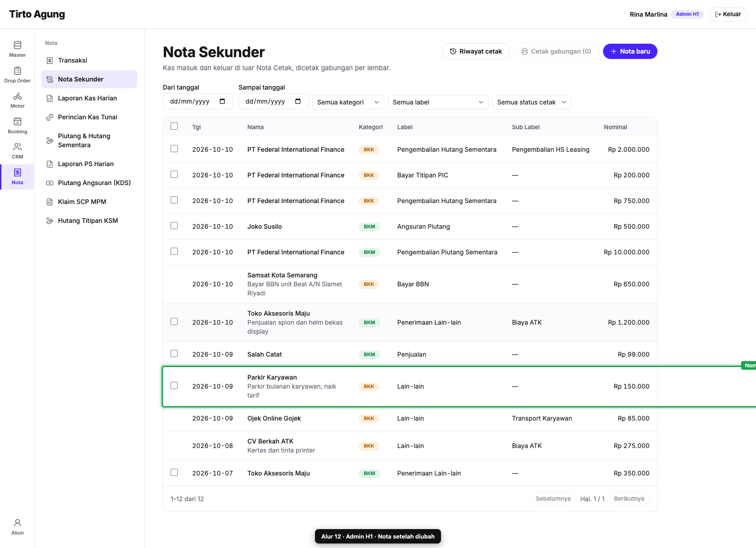Image resolution: width=756 pixels, height=548 pixels.
Task: Expand the Semua status cetak dropdown
Action: 532,102
